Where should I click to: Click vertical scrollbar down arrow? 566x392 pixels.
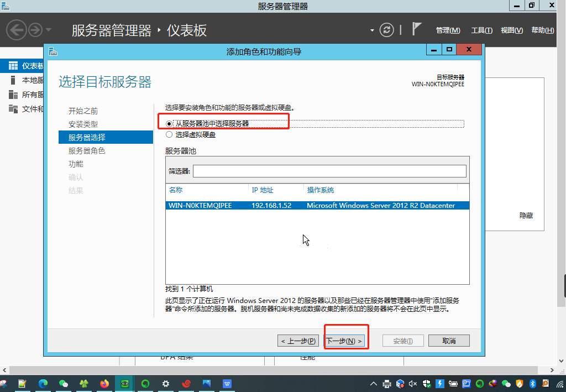coord(562,360)
